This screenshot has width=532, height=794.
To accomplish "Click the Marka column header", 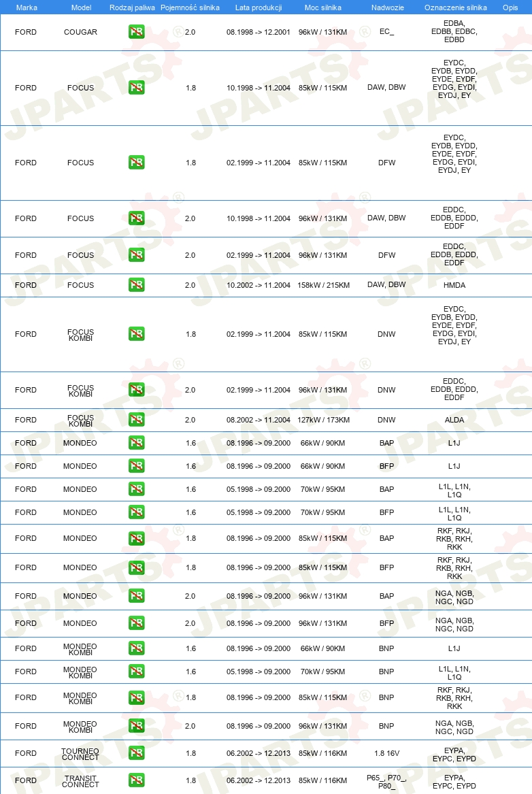I will click(27, 7).
